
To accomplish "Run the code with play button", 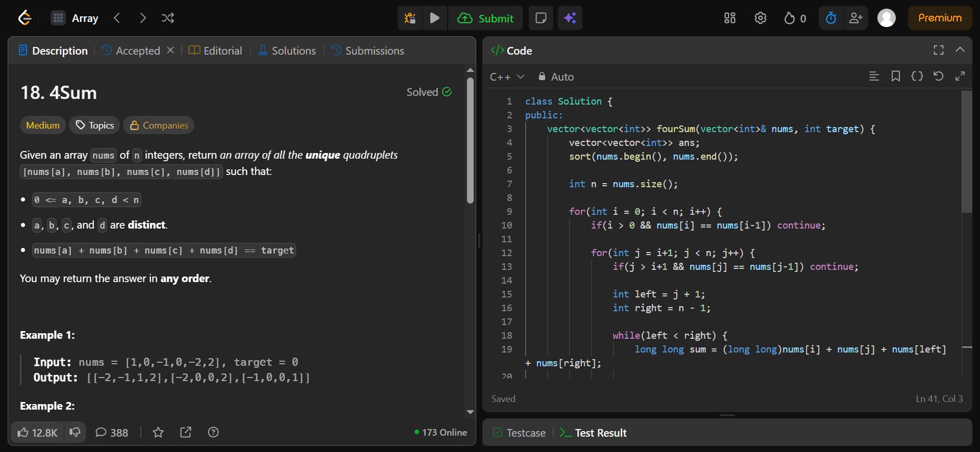I will 435,18.
